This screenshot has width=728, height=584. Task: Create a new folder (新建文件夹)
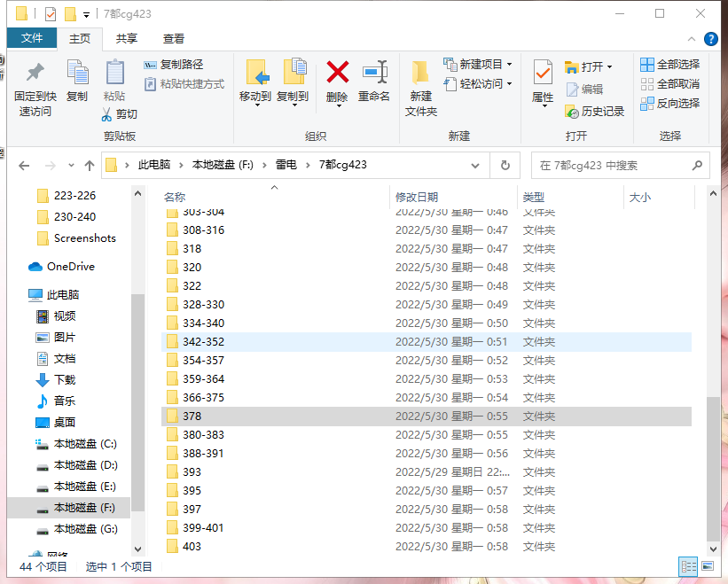point(420,89)
